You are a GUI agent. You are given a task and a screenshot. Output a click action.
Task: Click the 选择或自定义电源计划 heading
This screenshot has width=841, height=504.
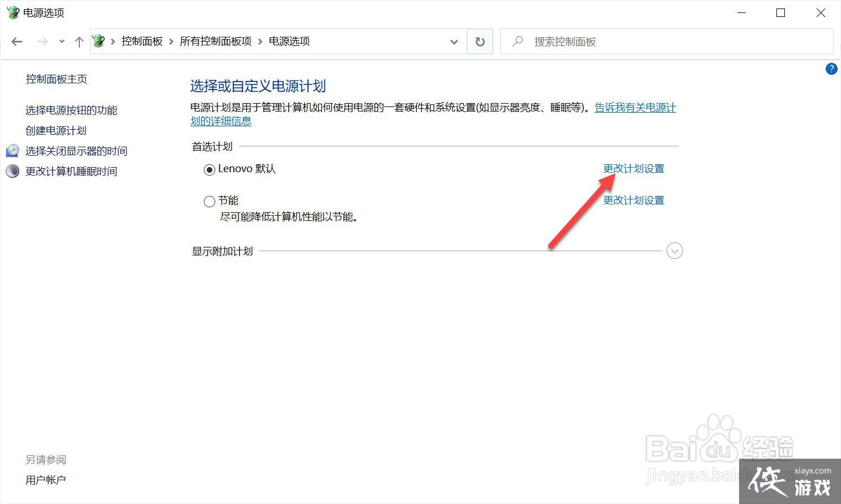point(258,86)
